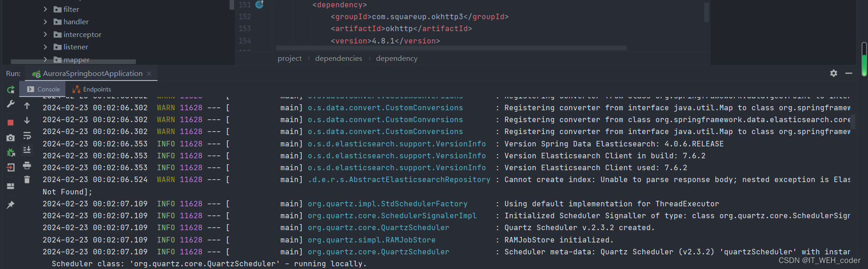The width and height of the screenshot is (868, 269).
Task: Click line number 152 in the gutter
Action: pos(245,16)
